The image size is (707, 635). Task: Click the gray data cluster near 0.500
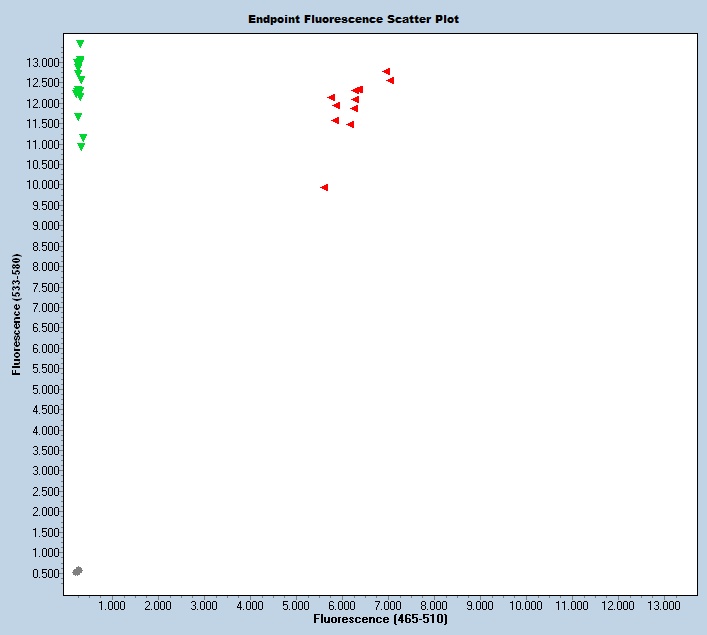point(77,571)
